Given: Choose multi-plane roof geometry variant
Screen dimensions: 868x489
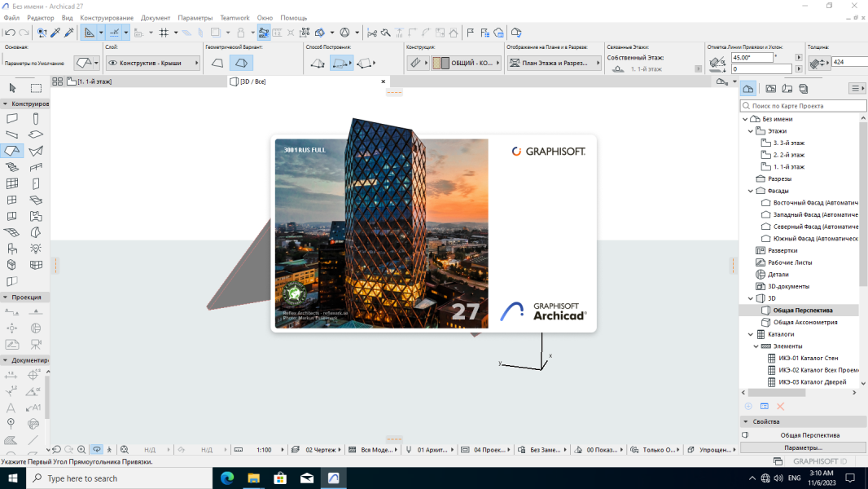Looking at the screenshot, I should point(241,63).
